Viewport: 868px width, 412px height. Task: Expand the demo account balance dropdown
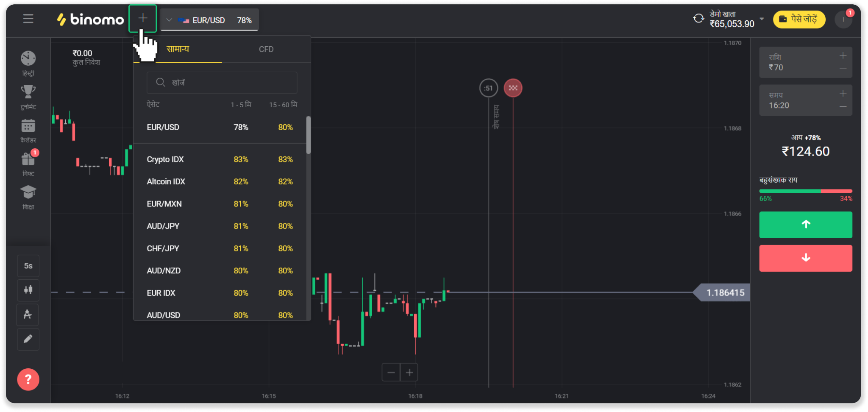point(762,19)
